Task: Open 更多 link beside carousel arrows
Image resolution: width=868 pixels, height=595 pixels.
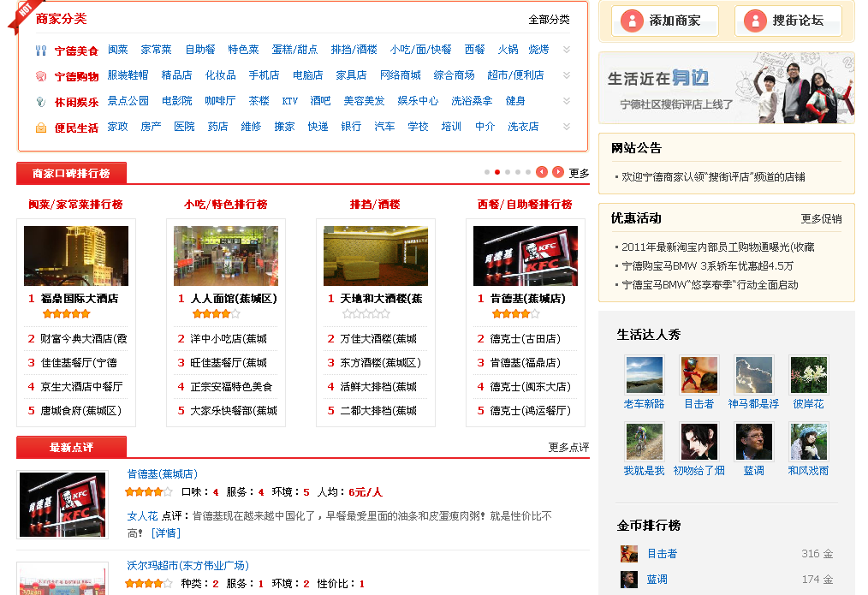Action: (x=579, y=173)
